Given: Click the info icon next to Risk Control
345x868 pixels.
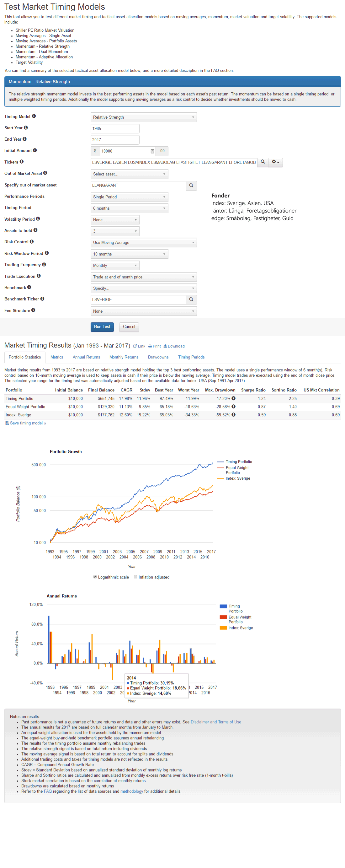Looking at the screenshot, I should coord(32,242).
